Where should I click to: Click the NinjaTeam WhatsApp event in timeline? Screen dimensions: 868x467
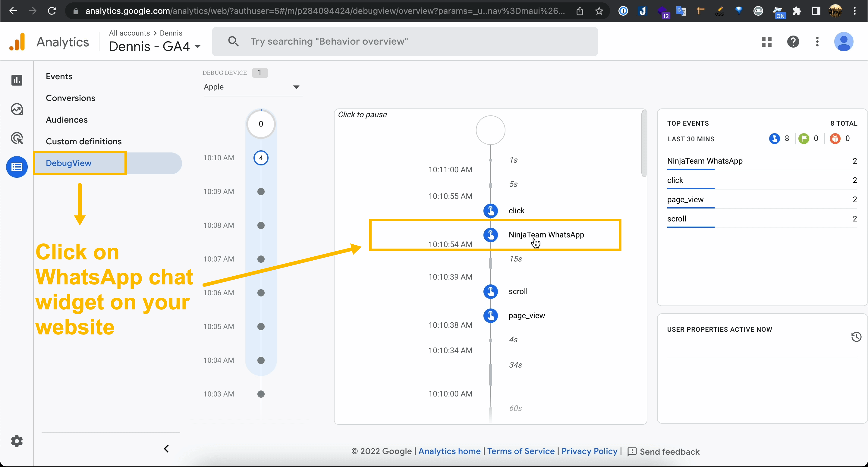[x=546, y=235]
